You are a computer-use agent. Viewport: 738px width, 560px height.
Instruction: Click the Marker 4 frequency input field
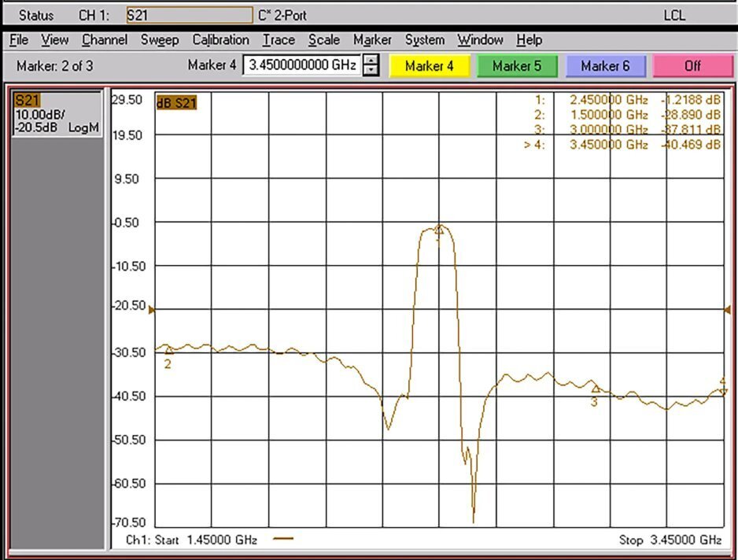(302, 66)
